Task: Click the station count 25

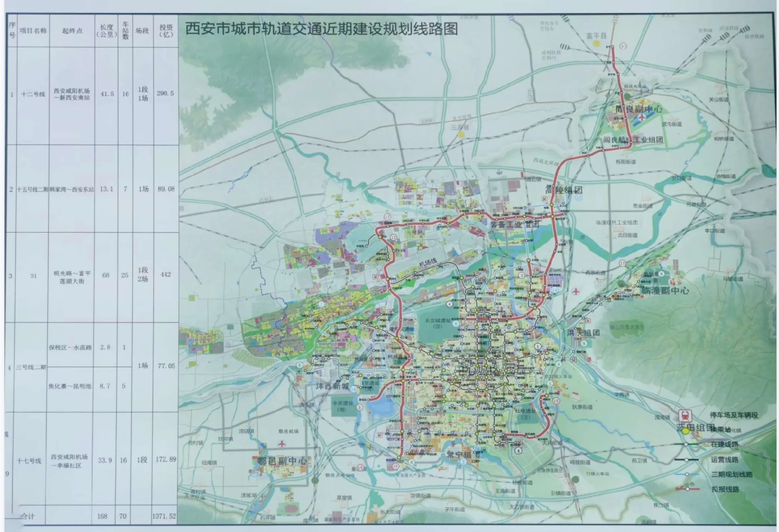Action: [125, 275]
